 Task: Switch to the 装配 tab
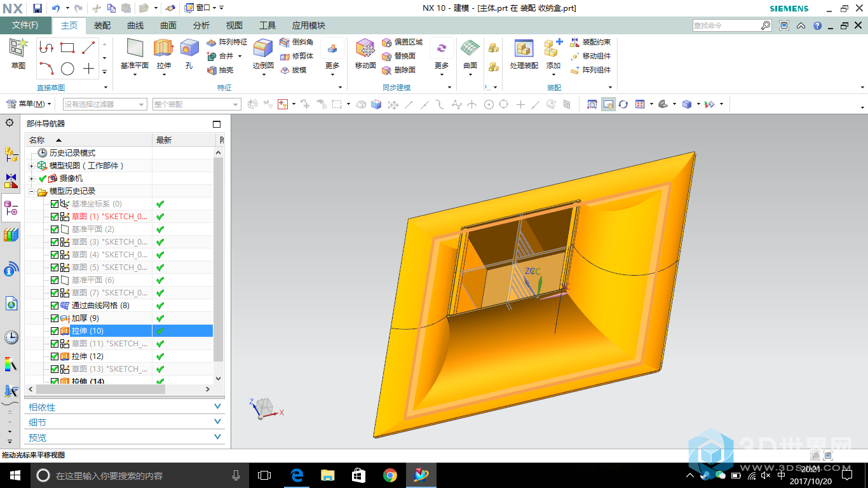pyautogui.click(x=102, y=25)
